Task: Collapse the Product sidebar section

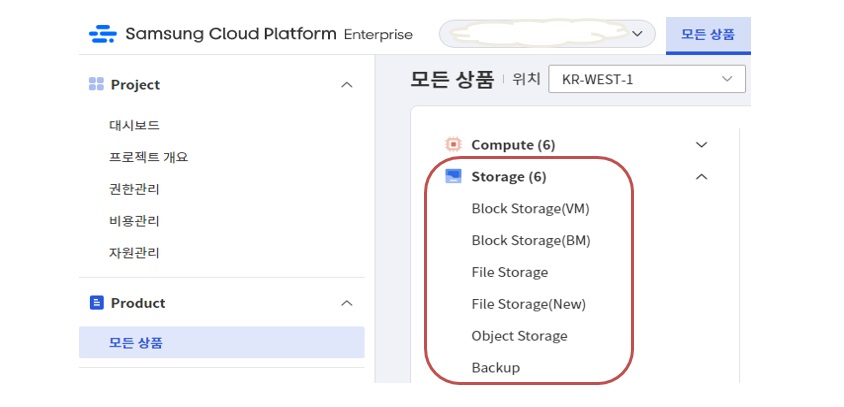Action: (x=347, y=303)
